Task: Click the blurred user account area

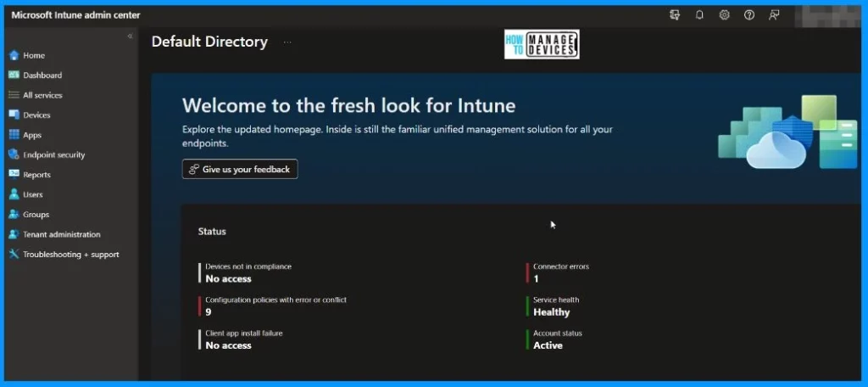Action: point(827,15)
